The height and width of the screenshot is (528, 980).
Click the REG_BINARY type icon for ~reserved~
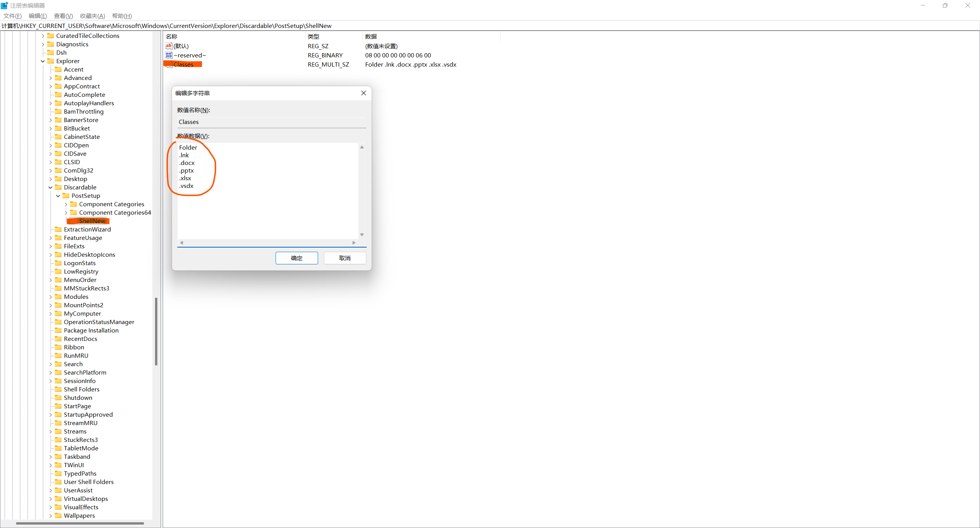click(168, 55)
